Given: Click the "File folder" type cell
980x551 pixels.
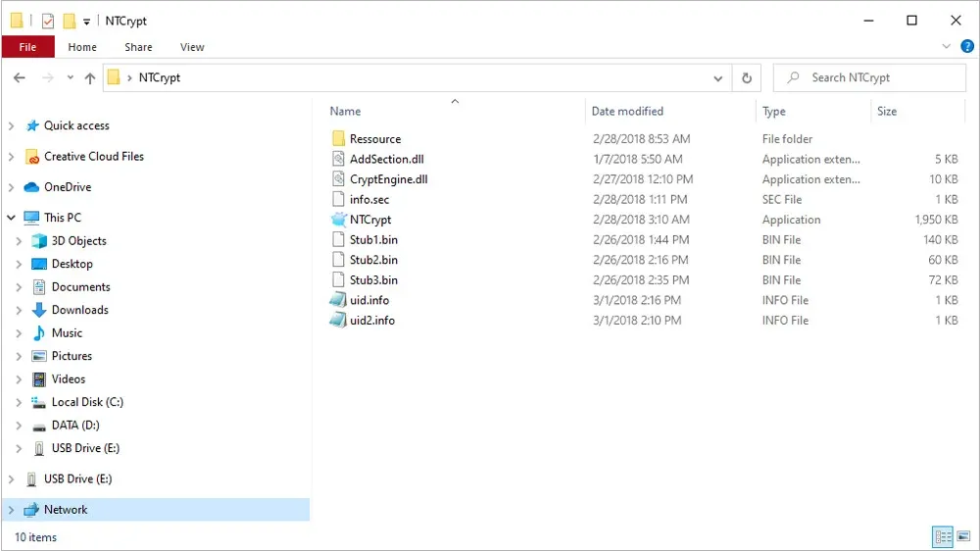Looking at the screenshot, I should [787, 139].
